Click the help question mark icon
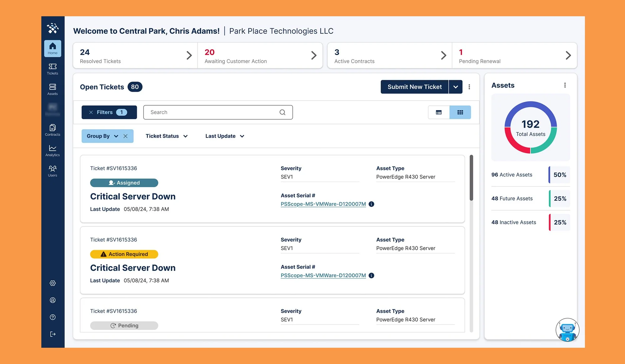 pos(53,317)
